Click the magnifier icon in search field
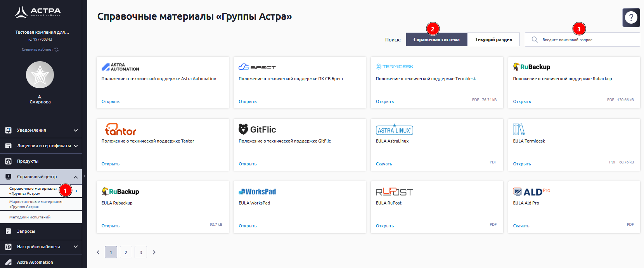This screenshot has width=644, height=268. point(535,40)
